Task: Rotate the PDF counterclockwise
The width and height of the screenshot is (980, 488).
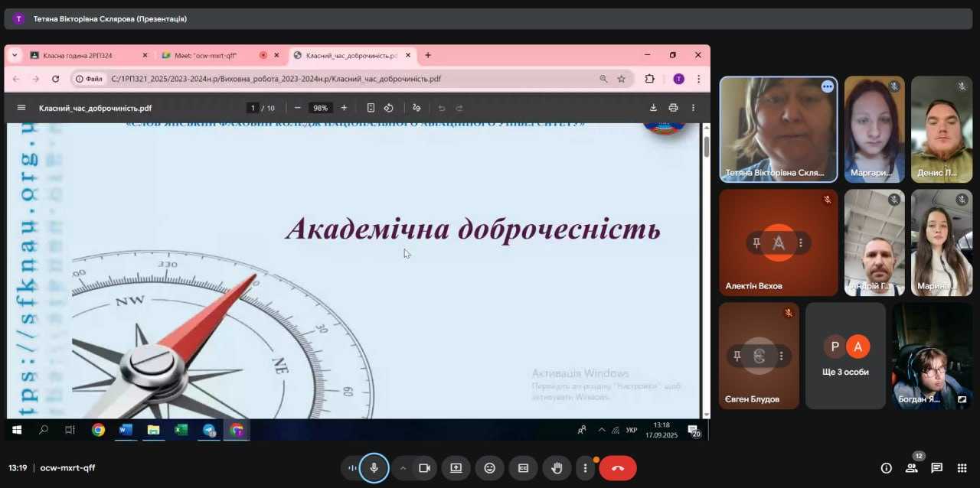Action: 388,108
